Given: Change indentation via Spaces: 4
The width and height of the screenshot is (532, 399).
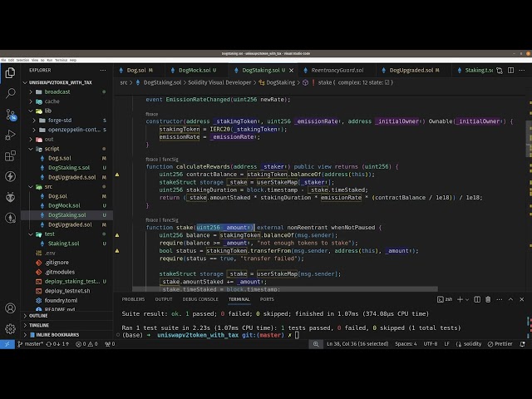Looking at the screenshot, I should click(x=406, y=344).
